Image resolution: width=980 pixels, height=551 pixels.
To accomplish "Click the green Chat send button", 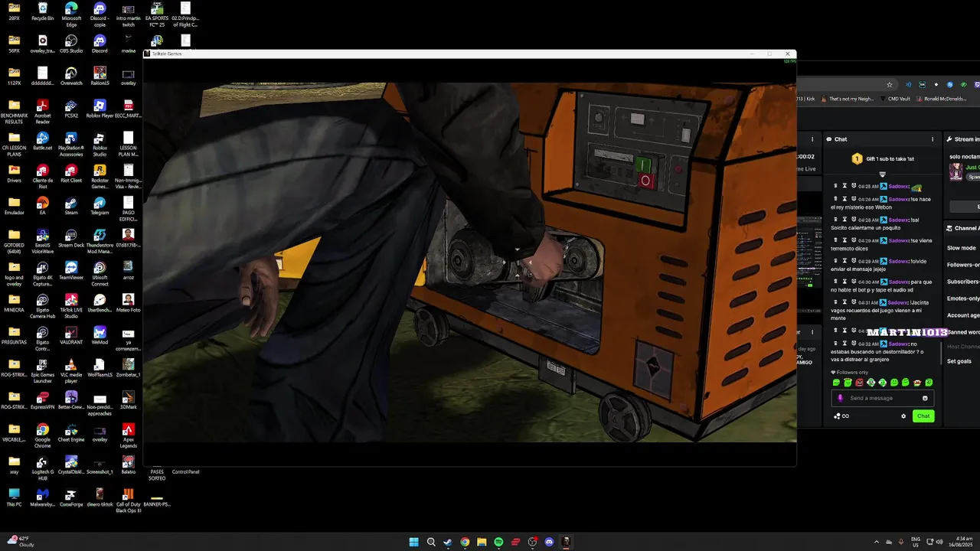I will (x=923, y=416).
